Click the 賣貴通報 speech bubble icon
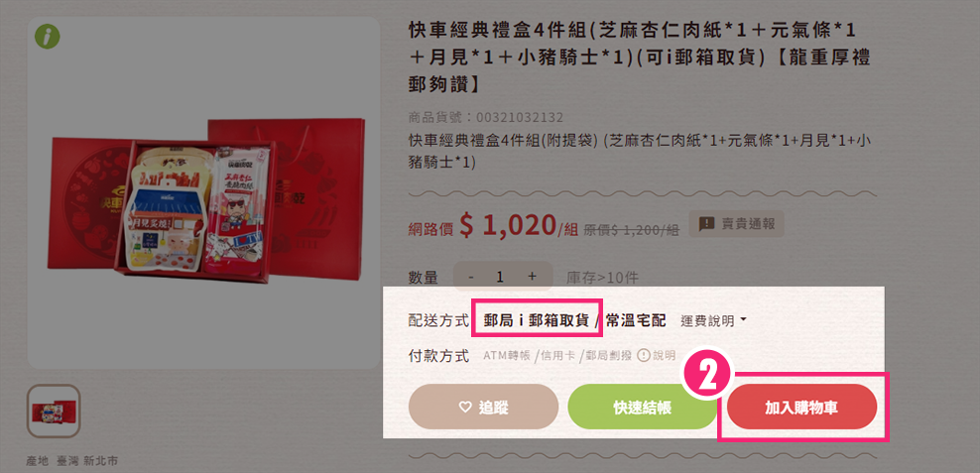 point(706,223)
